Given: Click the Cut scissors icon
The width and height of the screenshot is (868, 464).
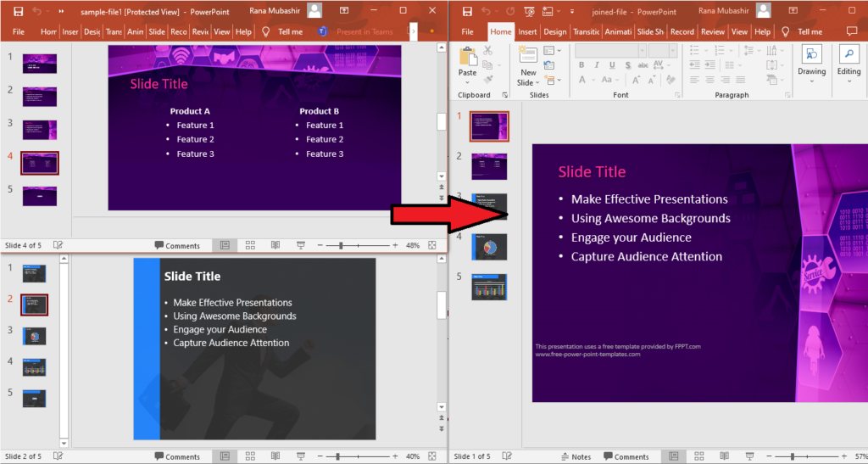Looking at the screenshot, I should point(487,51).
